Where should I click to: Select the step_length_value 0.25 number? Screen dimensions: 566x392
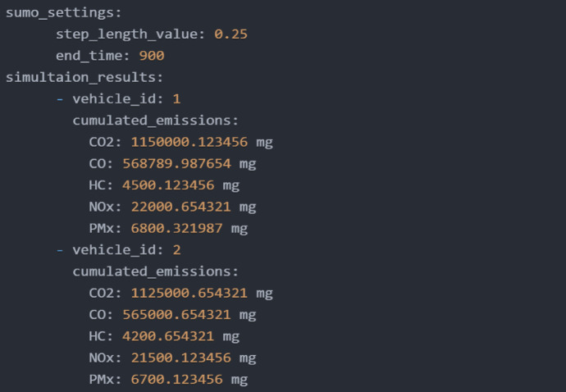[x=231, y=34]
